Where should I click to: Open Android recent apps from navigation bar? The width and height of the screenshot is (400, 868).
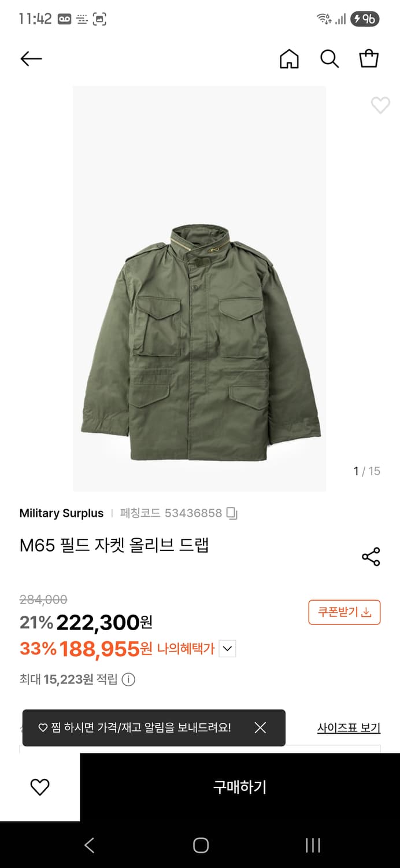(x=312, y=845)
